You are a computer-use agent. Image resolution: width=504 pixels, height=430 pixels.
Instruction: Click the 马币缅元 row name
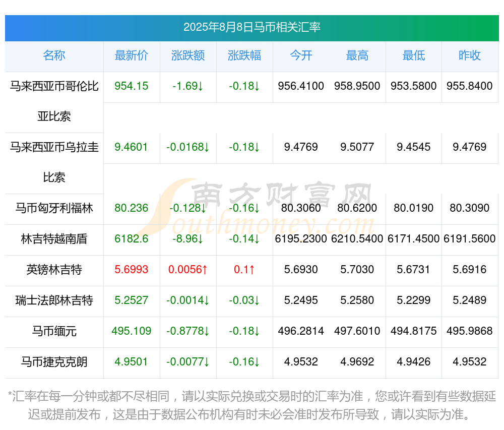pos(54,331)
